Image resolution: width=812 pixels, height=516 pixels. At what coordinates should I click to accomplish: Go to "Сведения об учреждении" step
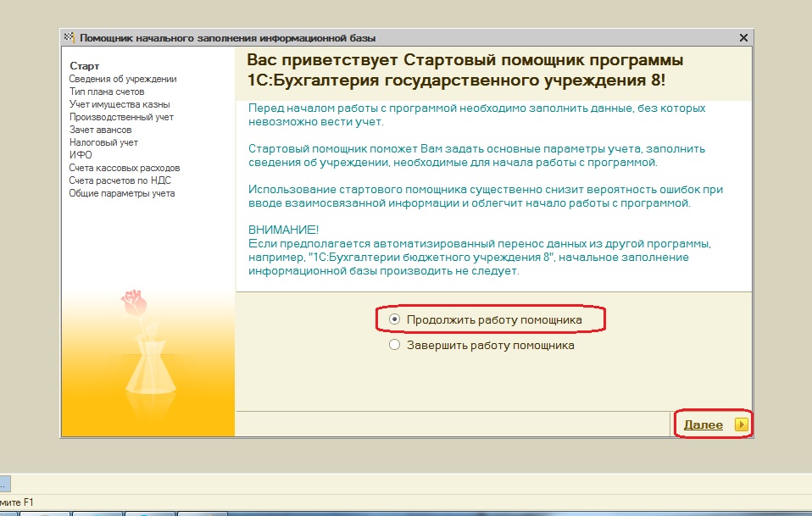click(x=123, y=79)
